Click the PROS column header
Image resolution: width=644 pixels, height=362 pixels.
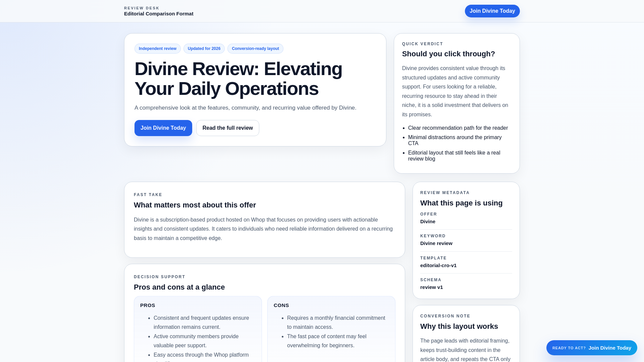coord(148,305)
